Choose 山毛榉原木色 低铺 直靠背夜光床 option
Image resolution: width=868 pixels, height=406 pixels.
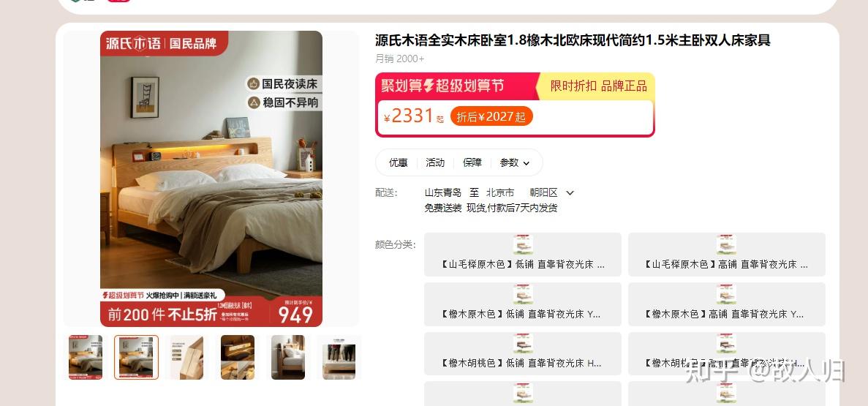pyautogui.click(x=523, y=255)
